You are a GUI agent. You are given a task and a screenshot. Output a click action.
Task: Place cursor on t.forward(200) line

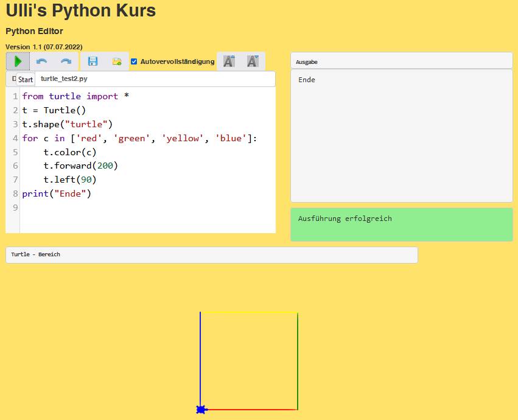point(80,166)
